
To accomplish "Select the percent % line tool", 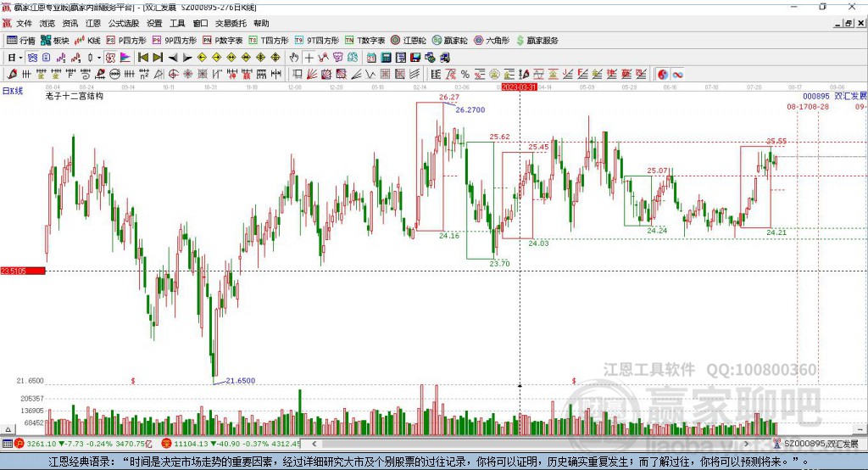I will pyautogui.click(x=465, y=75).
